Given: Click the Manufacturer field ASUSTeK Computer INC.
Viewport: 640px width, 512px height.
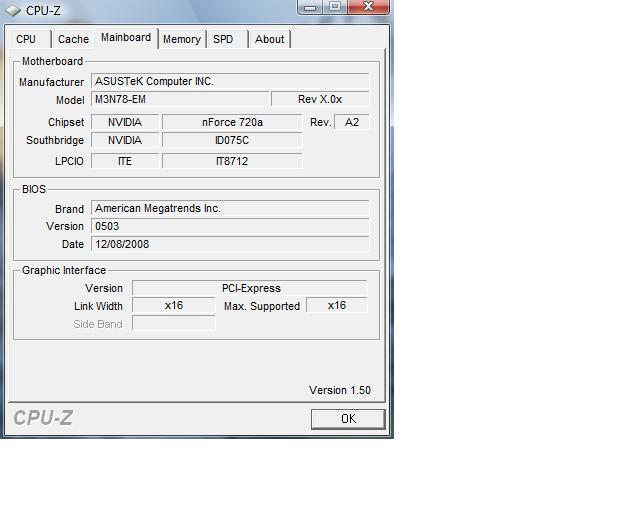Looking at the screenshot, I should coord(230,81).
